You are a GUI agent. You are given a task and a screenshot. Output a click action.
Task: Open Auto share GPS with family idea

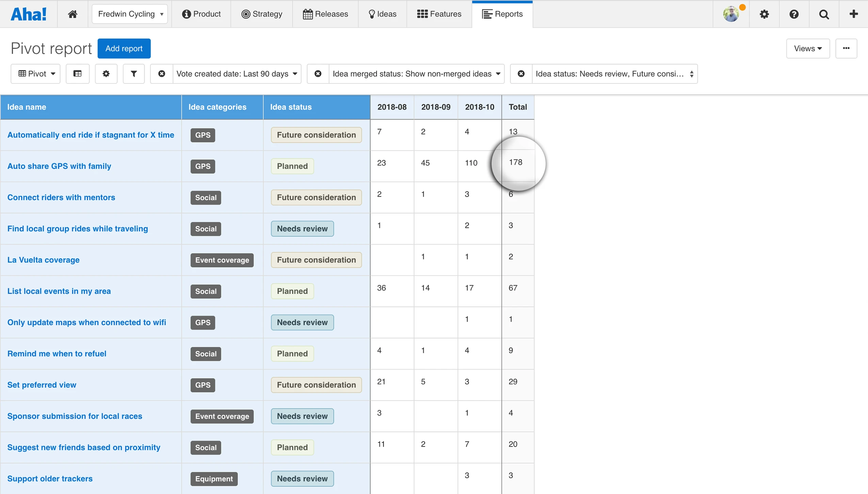pyautogui.click(x=59, y=166)
